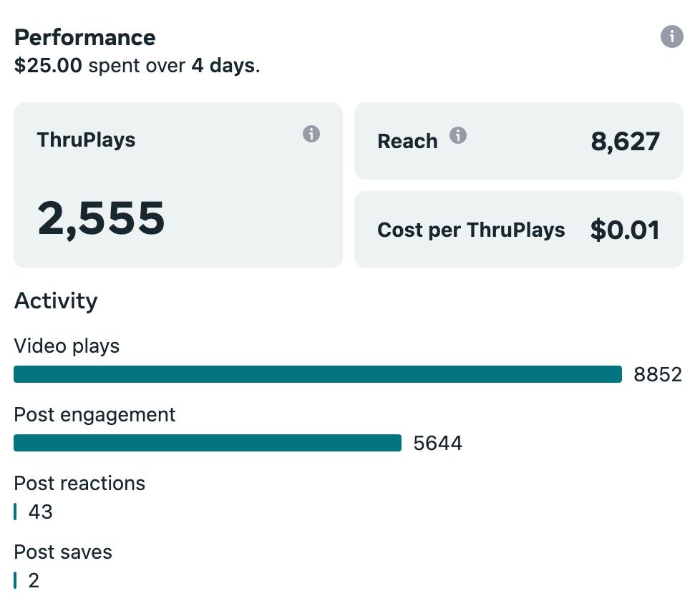Select the Post reactions label
Viewport: 700px width, 601px height.
[79, 484]
